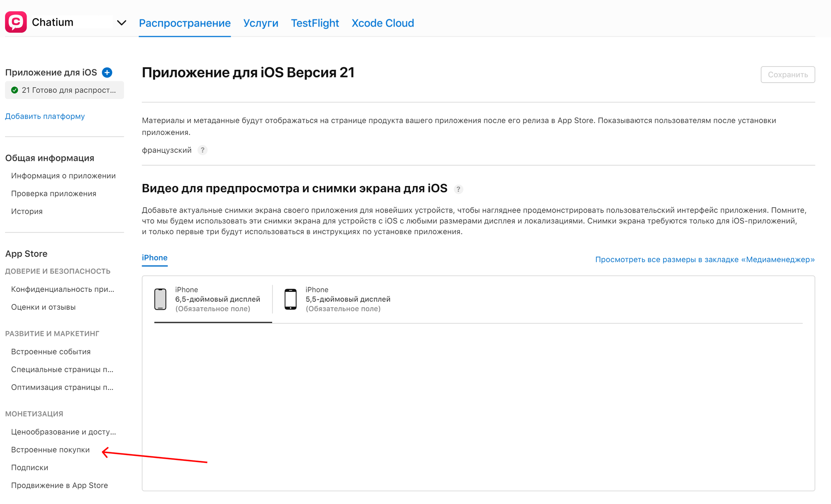This screenshot has height=504, width=831.
Task: Expand the Chatium app switcher chevron
Action: tap(121, 23)
